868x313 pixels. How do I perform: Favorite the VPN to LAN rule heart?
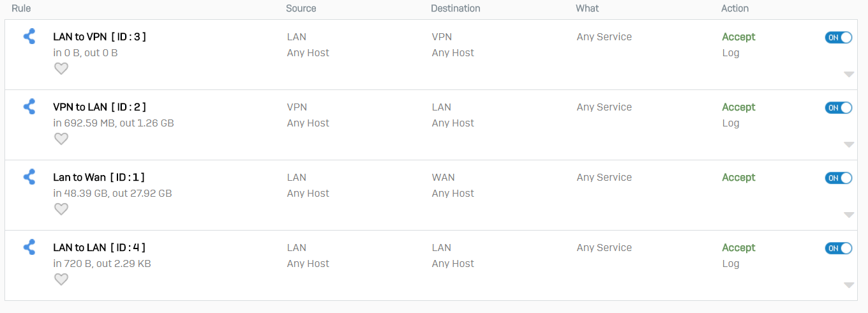tap(61, 139)
